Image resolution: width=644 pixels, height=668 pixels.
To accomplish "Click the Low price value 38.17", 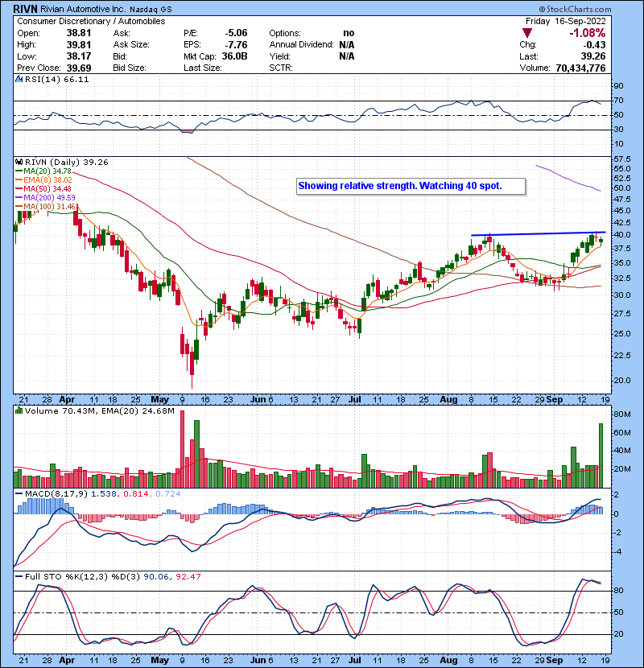I will 79,56.
